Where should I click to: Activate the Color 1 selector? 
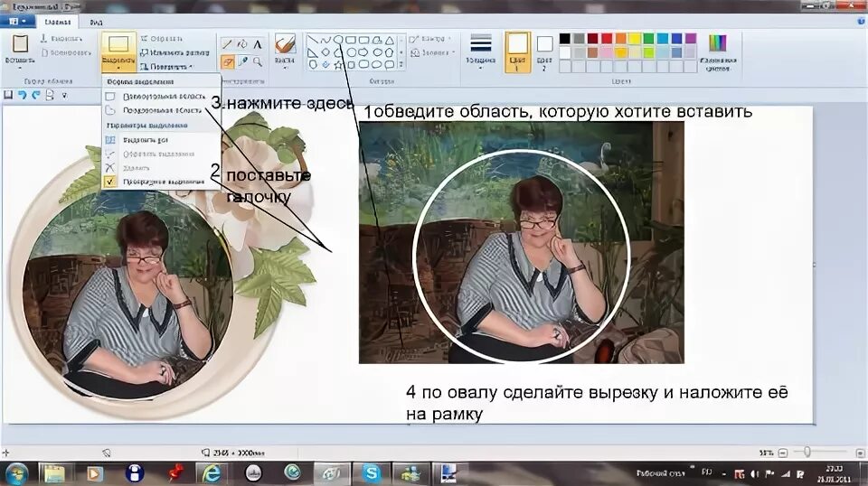pyautogui.click(x=517, y=52)
